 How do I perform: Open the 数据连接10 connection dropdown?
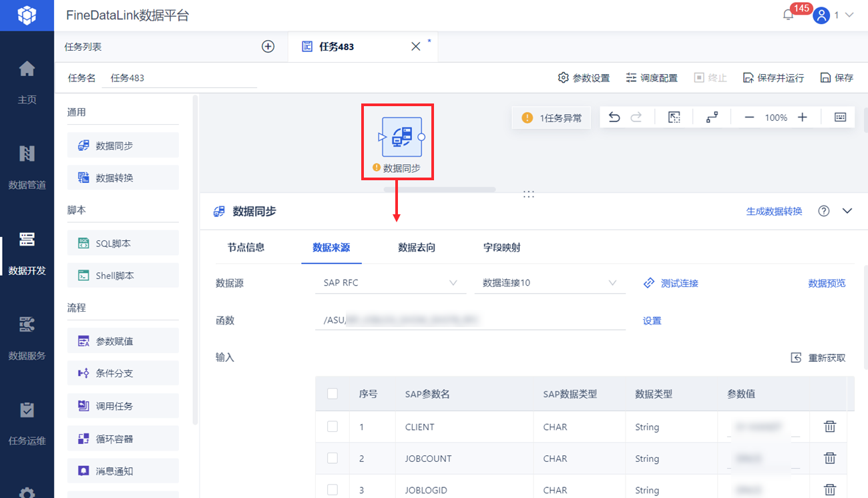click(x=550, y=283)
